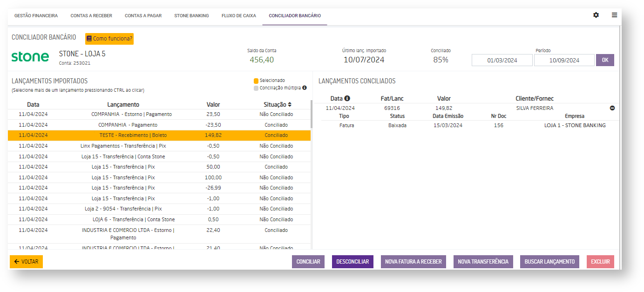Click LOJA 1 - STONE BANKING company cell

(575, 125)
